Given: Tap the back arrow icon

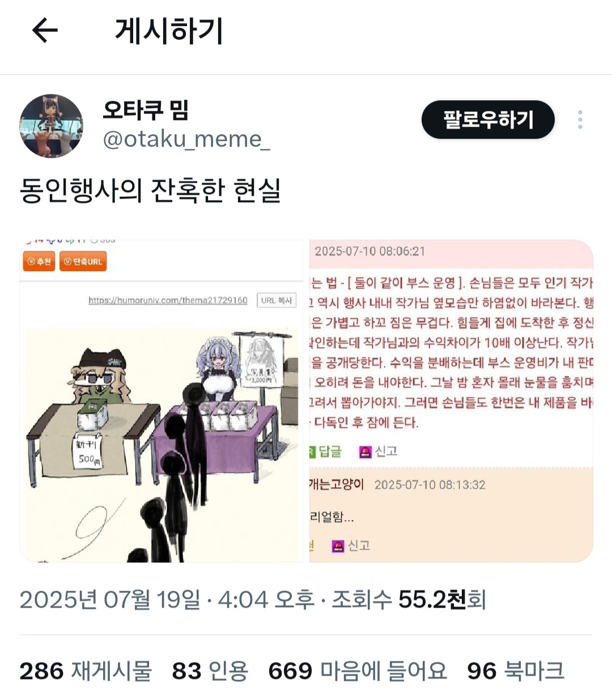Looking at the screenshot, I should point(45,30).
